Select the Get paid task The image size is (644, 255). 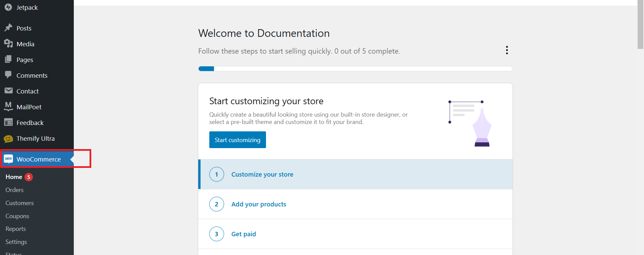click(356, 234)
